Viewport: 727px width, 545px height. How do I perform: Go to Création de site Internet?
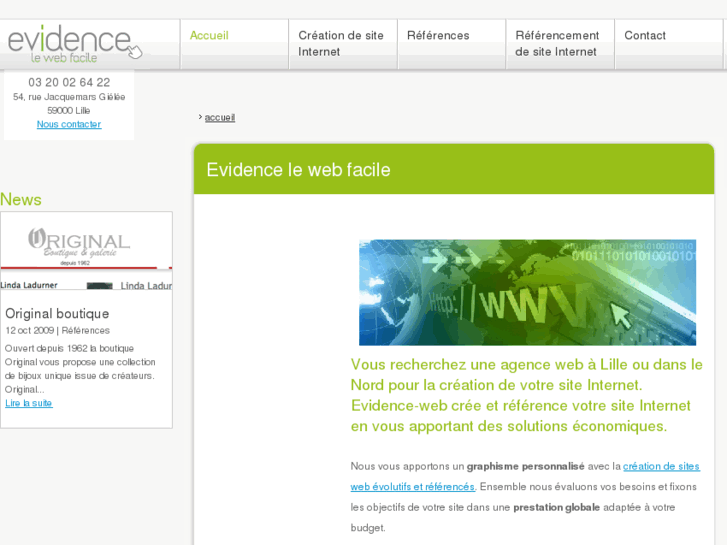click(341, 44)
